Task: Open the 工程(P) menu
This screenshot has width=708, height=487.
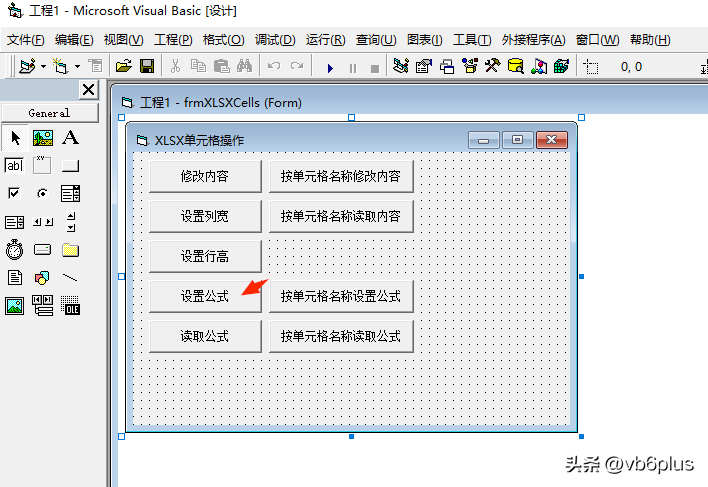Action: (173, 40)
